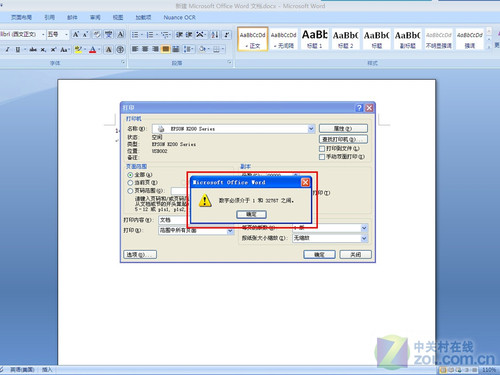This screenshot has height=375, width=500.
Task: Switch to the 引用 tab
Action: point(50,17)
